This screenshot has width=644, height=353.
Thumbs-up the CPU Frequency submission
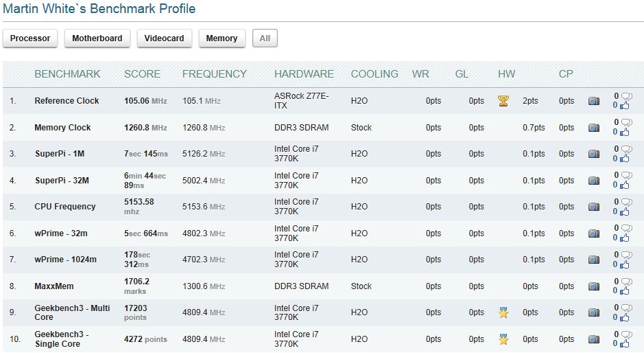click(625, 212)
